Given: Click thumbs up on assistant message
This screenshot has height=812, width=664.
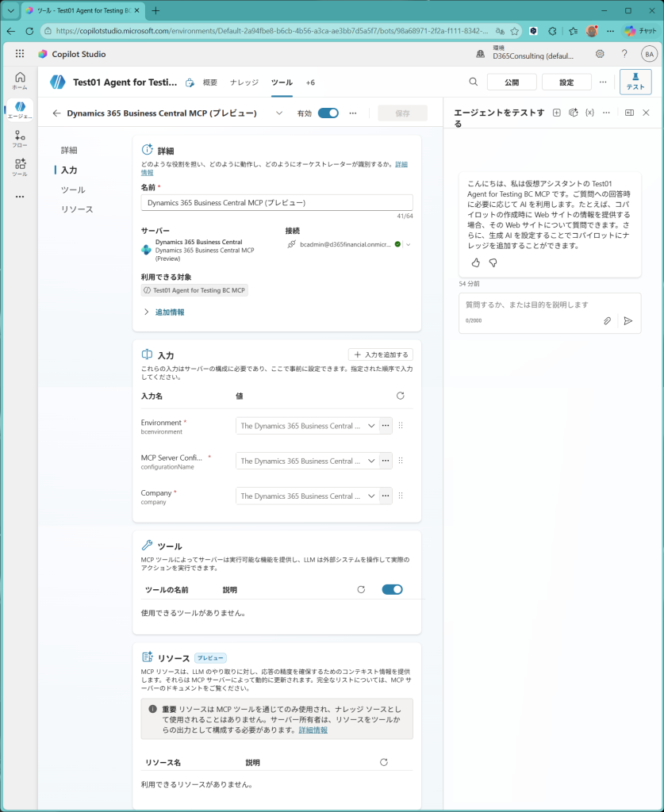Looking at the screenshot, I should (x=476, y=262).
